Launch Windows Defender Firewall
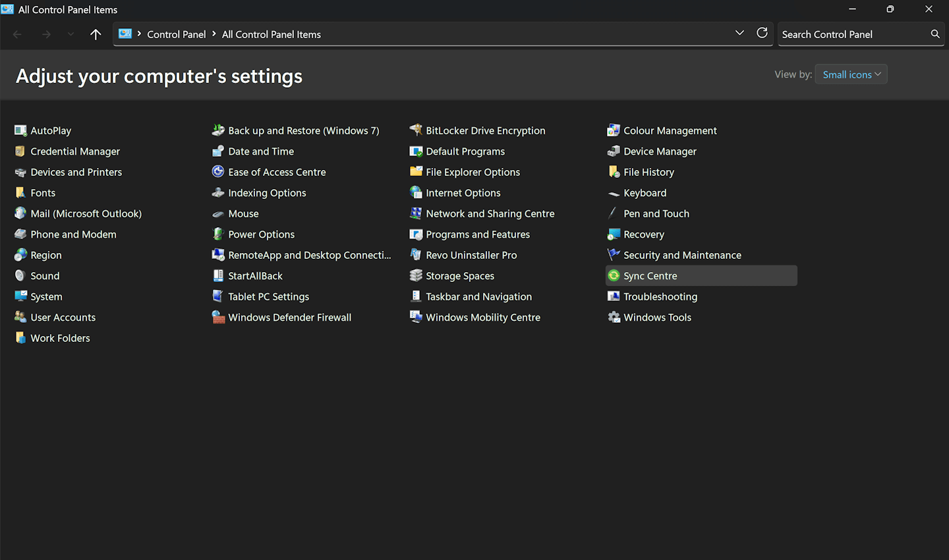The height and width of the screenshot is (560, 949). 289,317
